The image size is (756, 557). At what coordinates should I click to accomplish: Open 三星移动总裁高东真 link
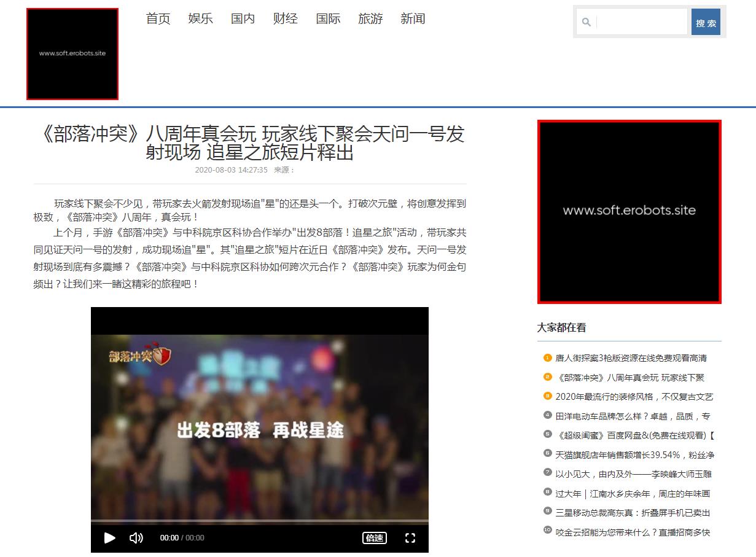pyautogui.click(x=633, y=513)
